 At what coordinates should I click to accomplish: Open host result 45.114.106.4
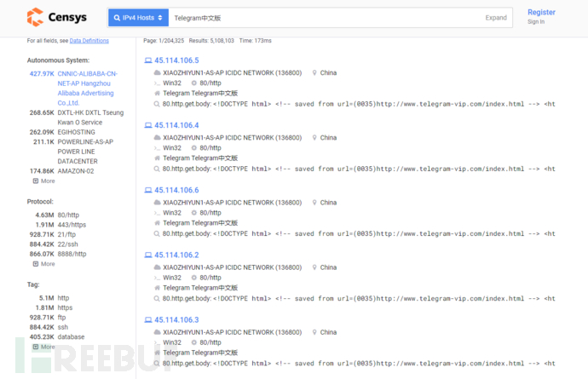pyautogui.click(x=176, y=125)
